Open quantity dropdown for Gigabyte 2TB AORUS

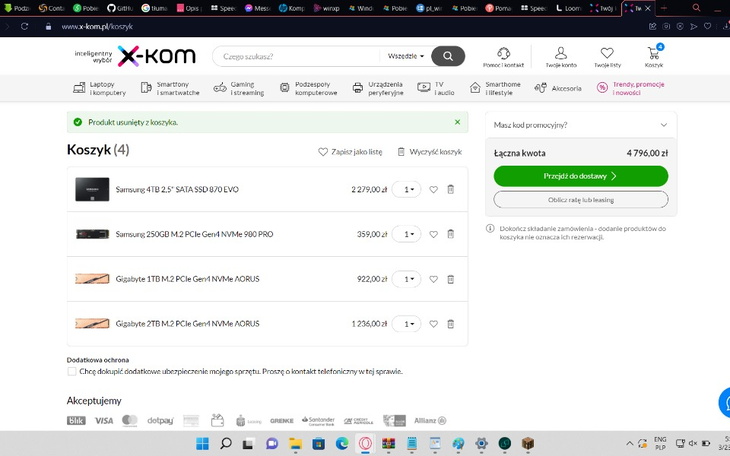406,324
